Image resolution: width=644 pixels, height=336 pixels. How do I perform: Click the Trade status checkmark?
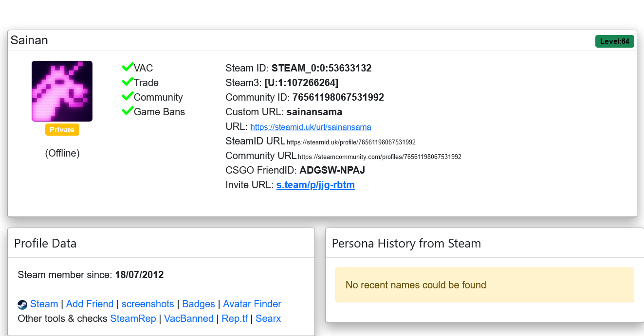click(x=127, y=81)
